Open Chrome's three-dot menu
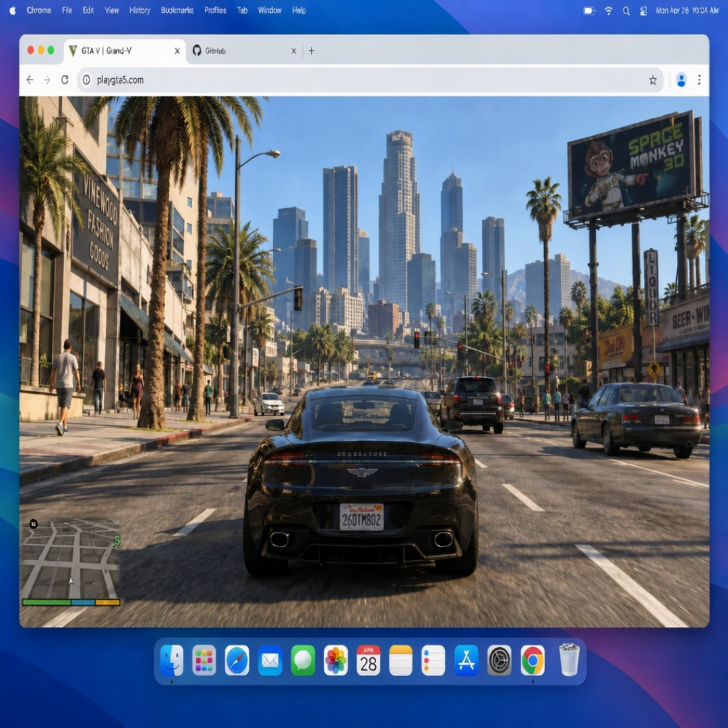The width and height of the screenshot is (728, 728). (699, 80)
